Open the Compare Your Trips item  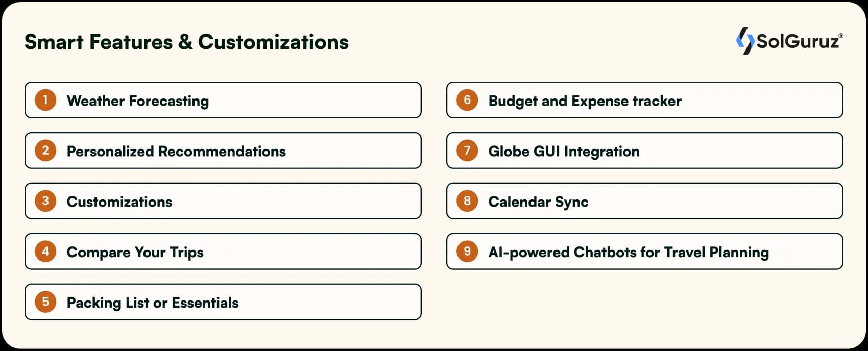click(x=135, y=252)
